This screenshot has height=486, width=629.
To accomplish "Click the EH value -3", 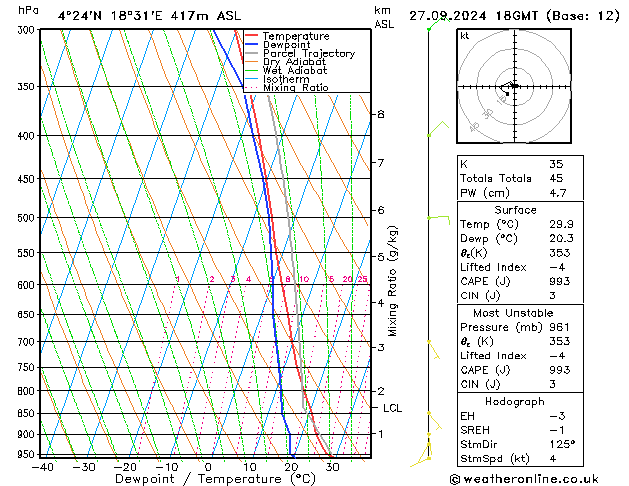I will 557,416.
